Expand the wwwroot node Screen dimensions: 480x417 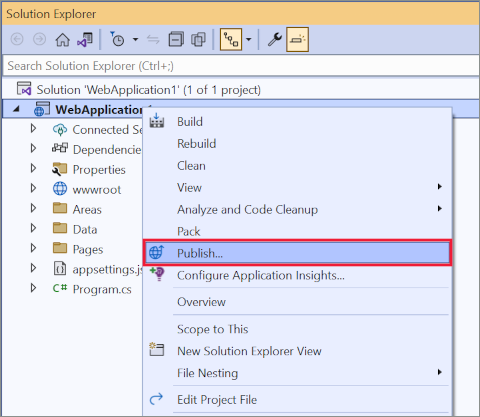point(33,189)
